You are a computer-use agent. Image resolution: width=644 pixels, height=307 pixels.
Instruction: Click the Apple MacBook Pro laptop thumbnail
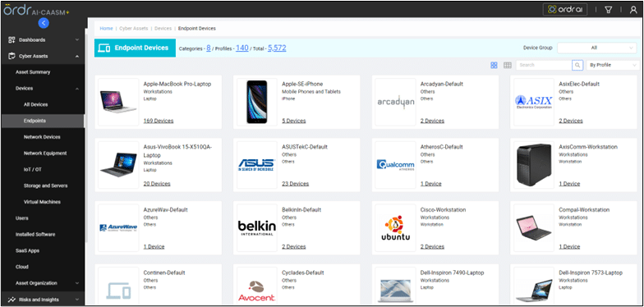(x=118, y=102)
